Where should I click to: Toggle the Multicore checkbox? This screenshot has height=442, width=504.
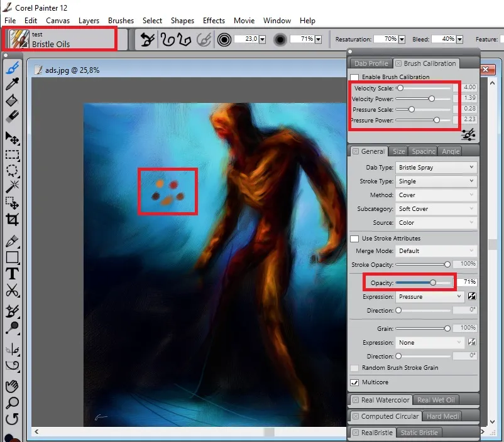(354, 382)
